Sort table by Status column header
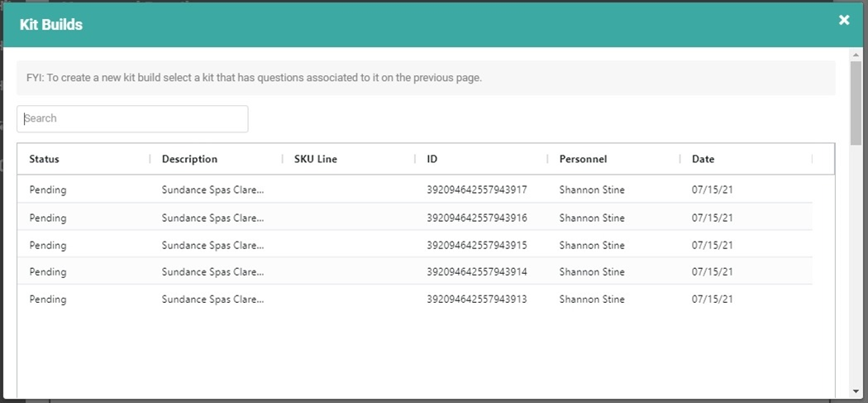868x403 pixels. (x=45, y=159)
